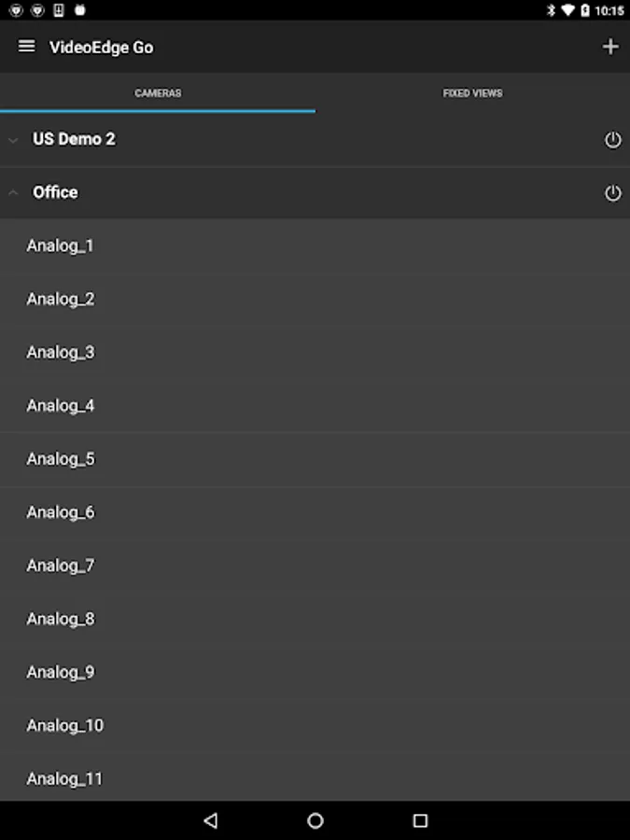Select the Cameras tab

pyautogui.click(x=158, y=93)
